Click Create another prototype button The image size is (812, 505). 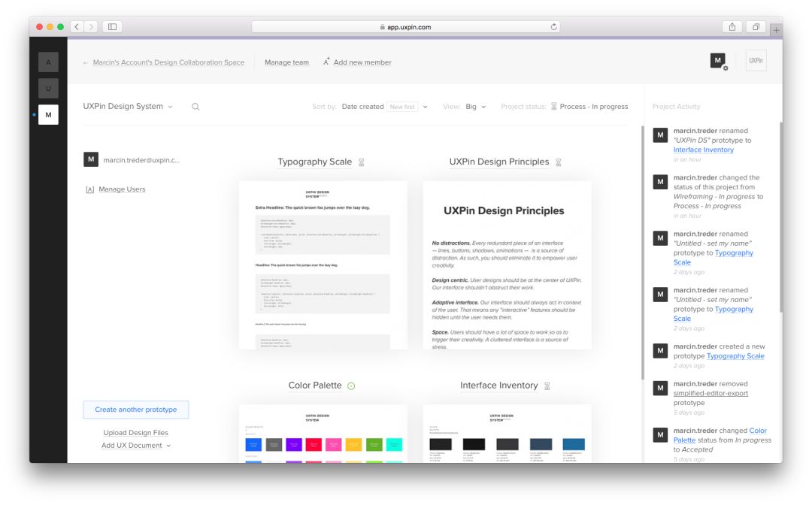coord(135,410)
